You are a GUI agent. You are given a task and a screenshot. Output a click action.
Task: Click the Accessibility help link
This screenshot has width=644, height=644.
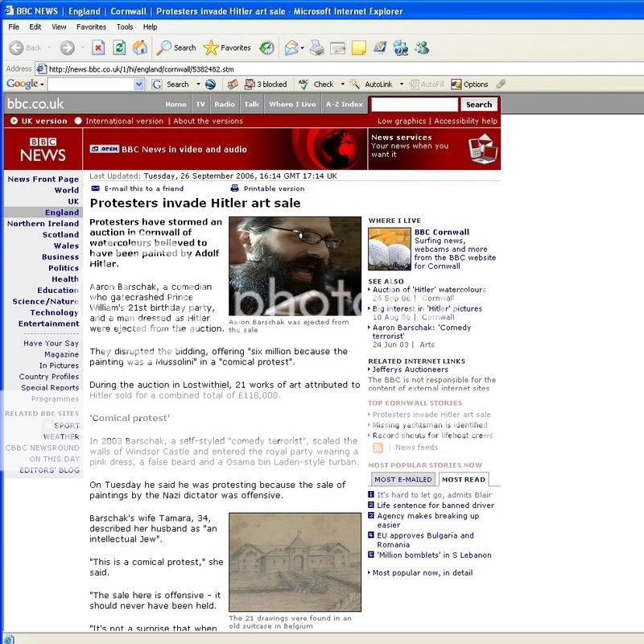(x=465, y=121)
